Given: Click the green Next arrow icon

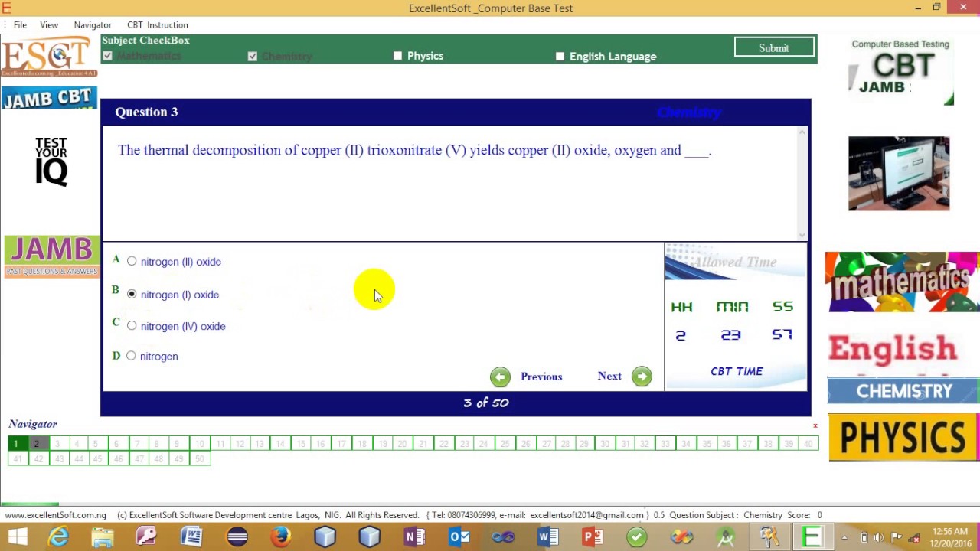Looking at the screenshot, I should [642, 377].
